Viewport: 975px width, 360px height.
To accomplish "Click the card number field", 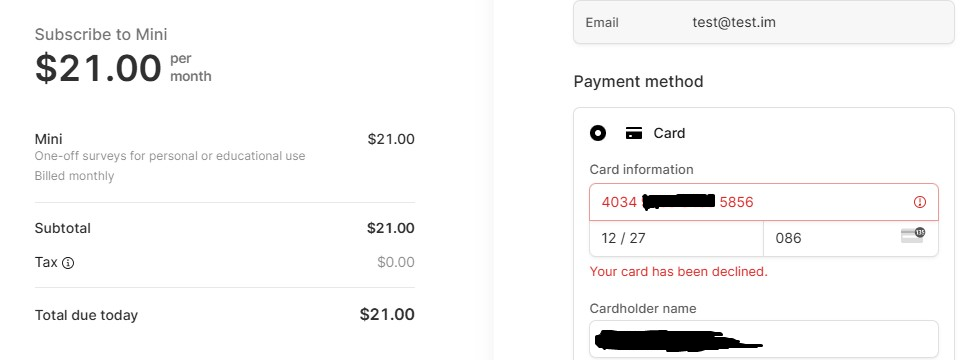I will [x=764, y=202].
